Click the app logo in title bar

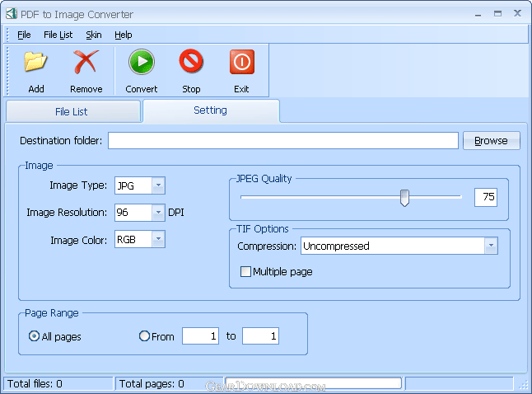pyautogui.click(x=12, y=13)
